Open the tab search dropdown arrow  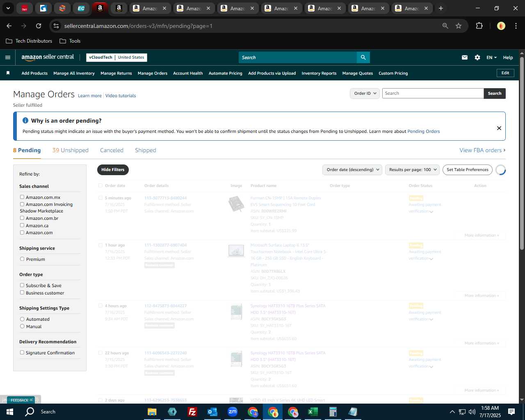8,8
